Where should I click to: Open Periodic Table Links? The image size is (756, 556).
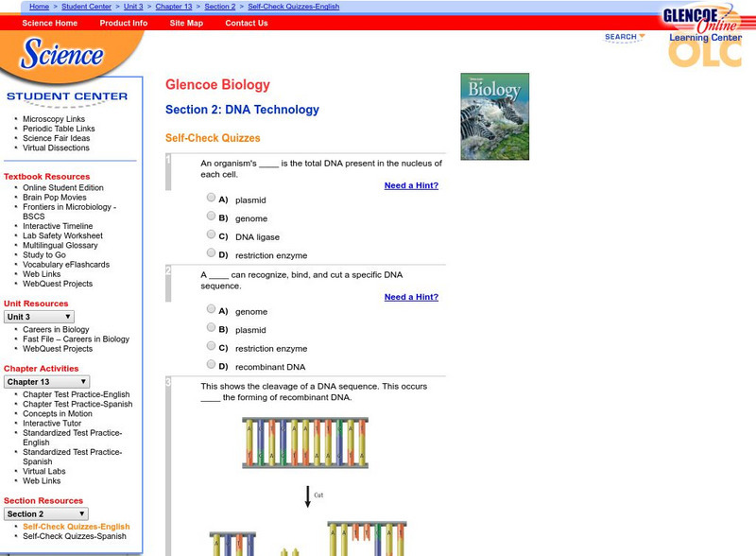coord(59,129)
